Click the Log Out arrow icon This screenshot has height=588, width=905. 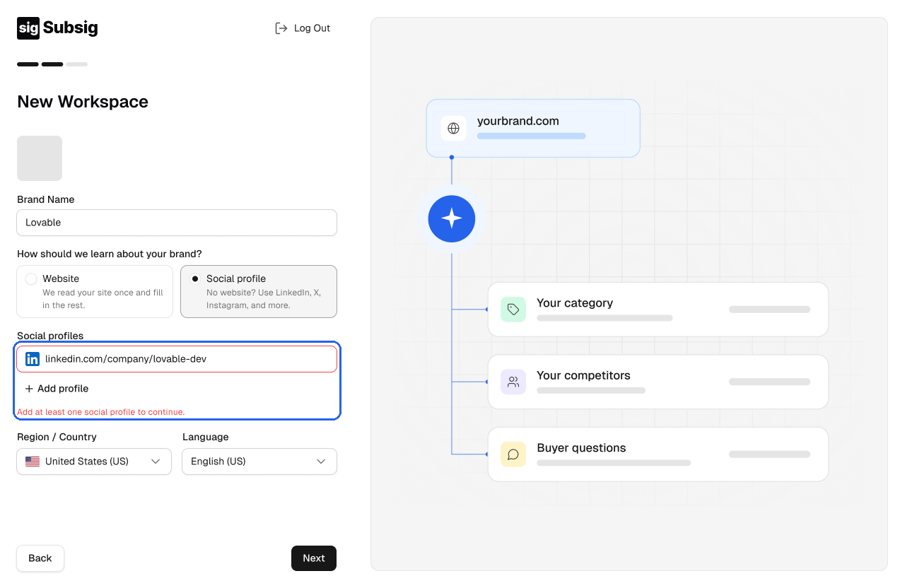tap(281, 28)
